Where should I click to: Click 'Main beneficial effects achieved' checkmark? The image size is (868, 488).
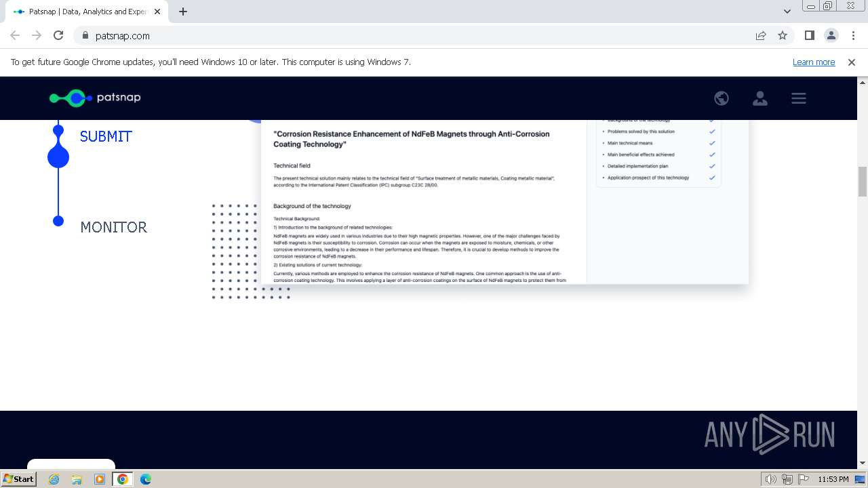coord(712,155)
